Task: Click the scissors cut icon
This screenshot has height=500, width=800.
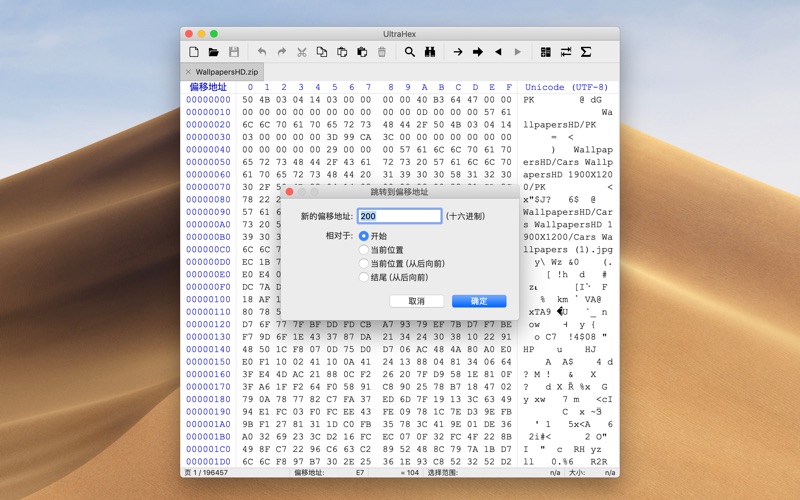Action: coord(302,52)
